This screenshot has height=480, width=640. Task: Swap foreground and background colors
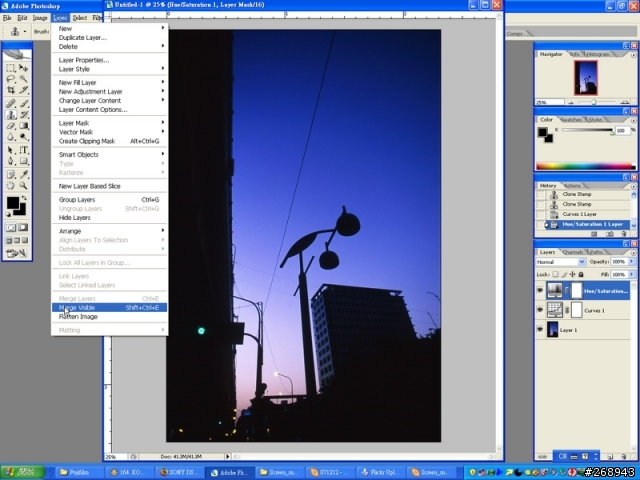(24, 198)
